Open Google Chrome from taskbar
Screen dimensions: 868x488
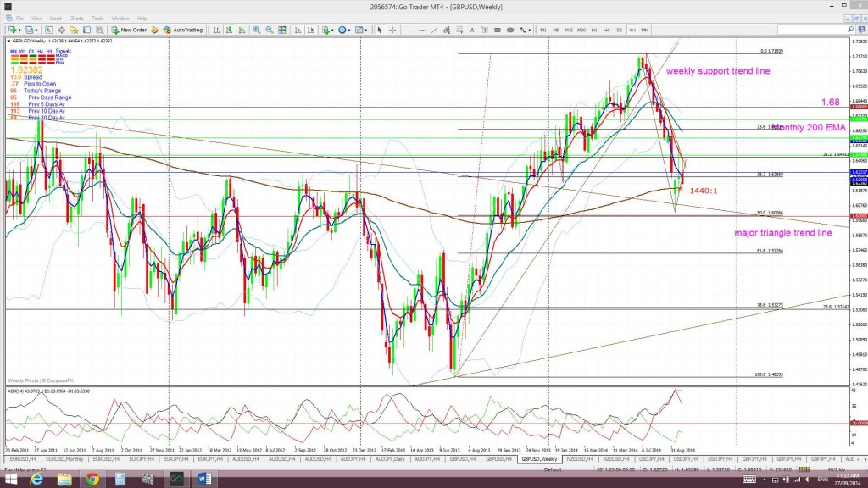(x=92, y=480)
